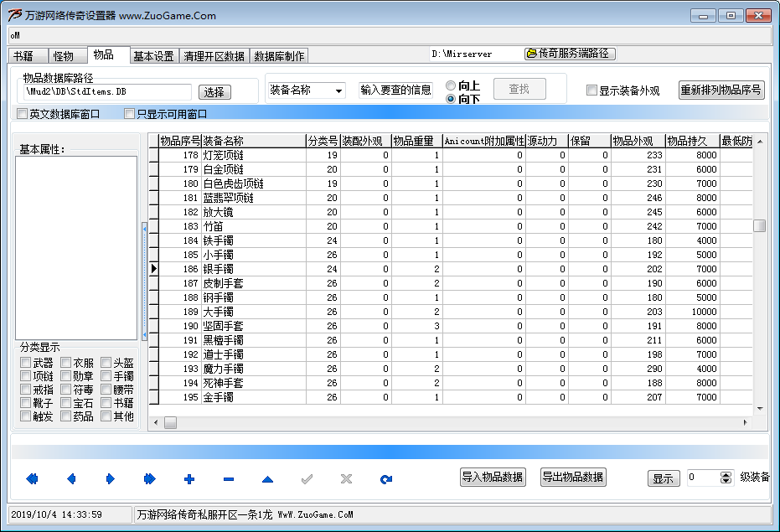Check the 头盔 category filter
This screenshot has width=780, height=532.
pyautogui.click(x=106, y=362)
